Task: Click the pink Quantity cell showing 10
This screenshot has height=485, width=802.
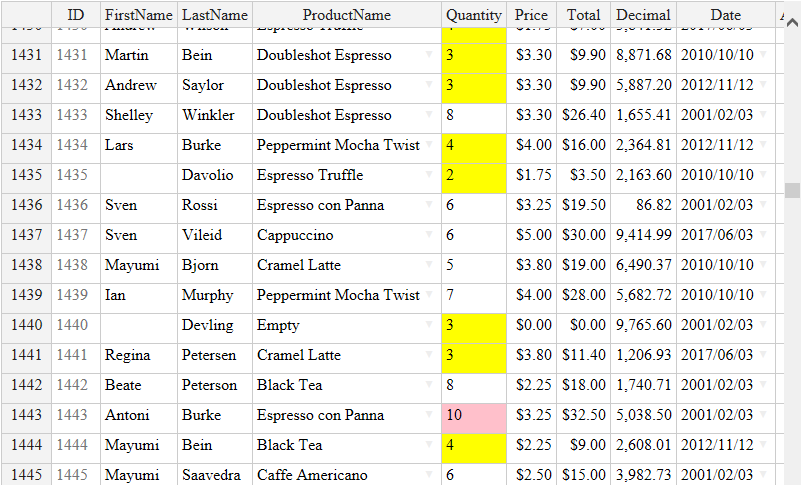Action: click(474, 415)
